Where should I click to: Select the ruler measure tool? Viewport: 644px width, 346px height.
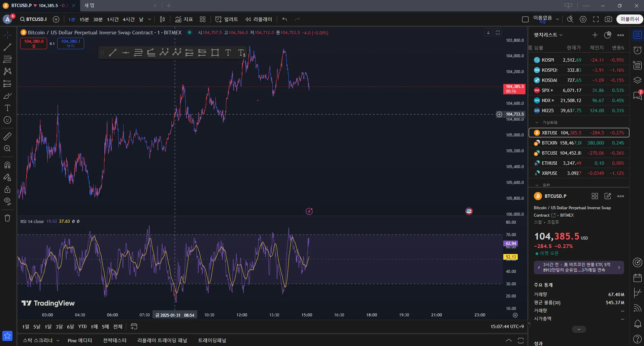(x=7, y=136)
